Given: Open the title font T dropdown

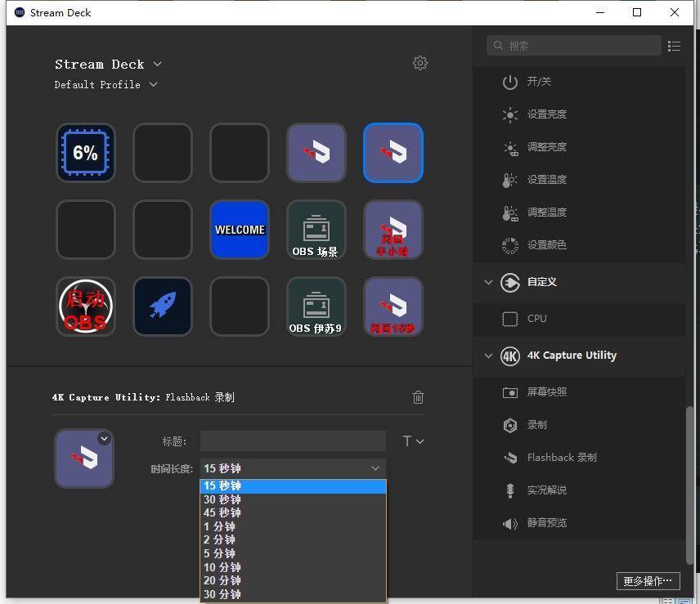Looking at the screenshot, I should coord(413,441).
